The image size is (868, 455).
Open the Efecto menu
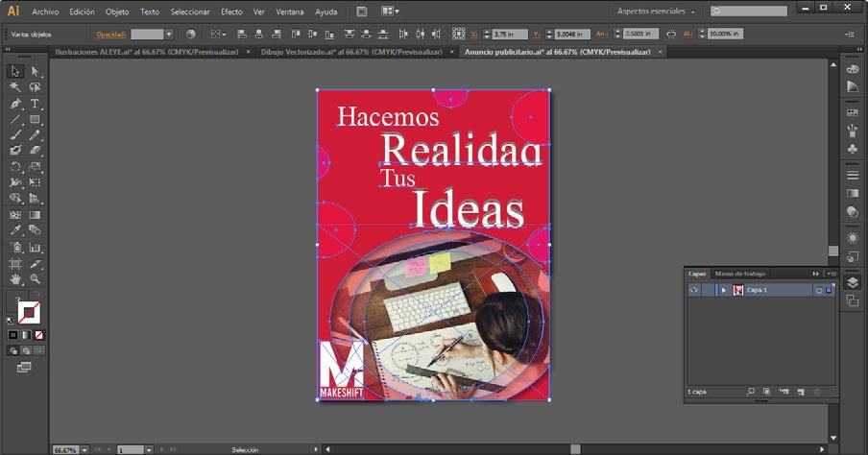231,12
